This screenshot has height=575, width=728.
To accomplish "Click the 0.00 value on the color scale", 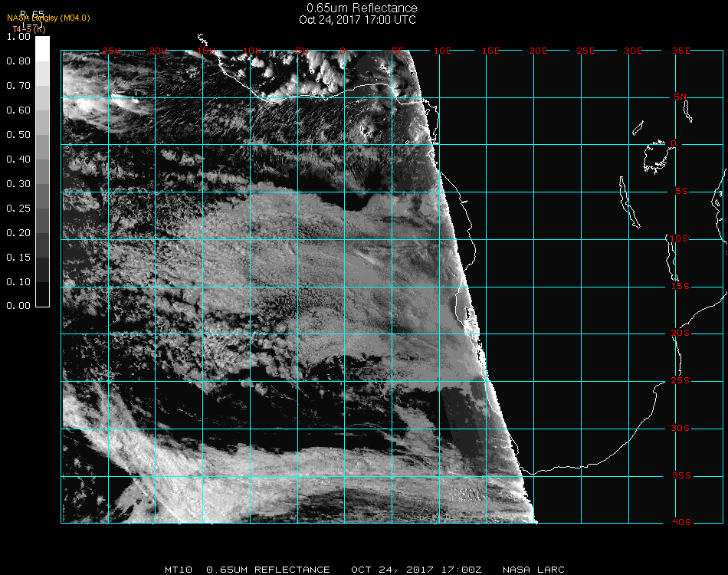I will 17,306.
